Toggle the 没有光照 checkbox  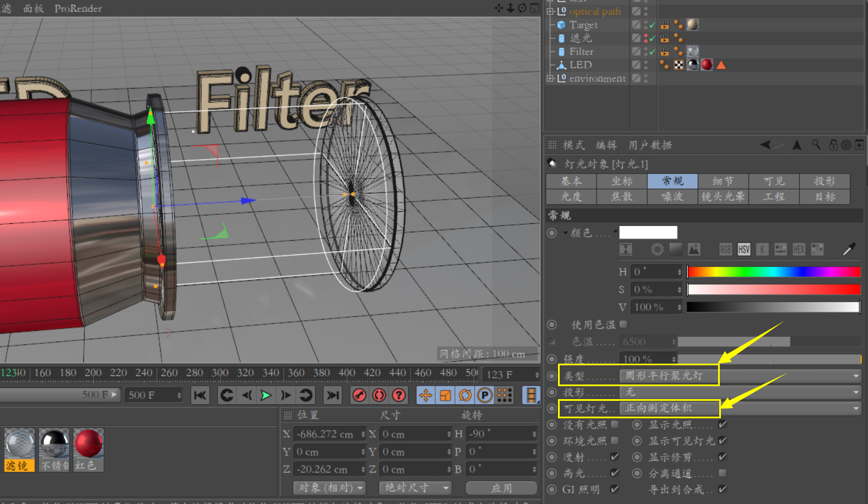coord(615,424)
